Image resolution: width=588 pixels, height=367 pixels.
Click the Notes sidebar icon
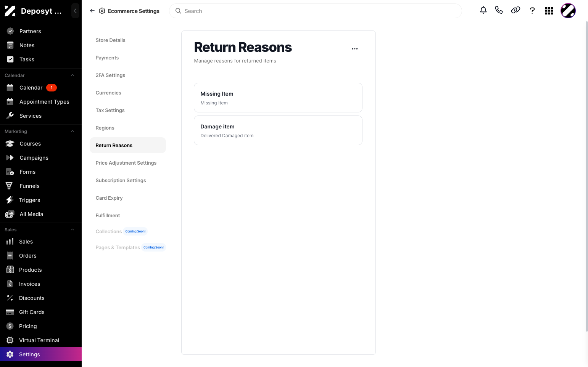10,45
